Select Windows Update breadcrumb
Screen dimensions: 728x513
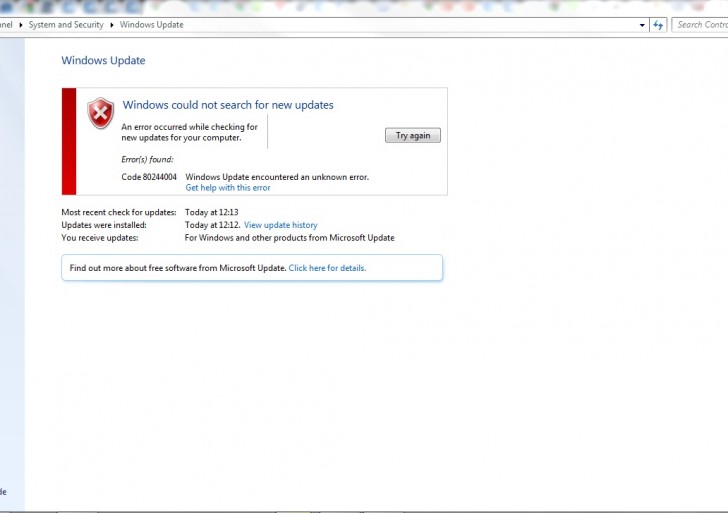point(151,25)
